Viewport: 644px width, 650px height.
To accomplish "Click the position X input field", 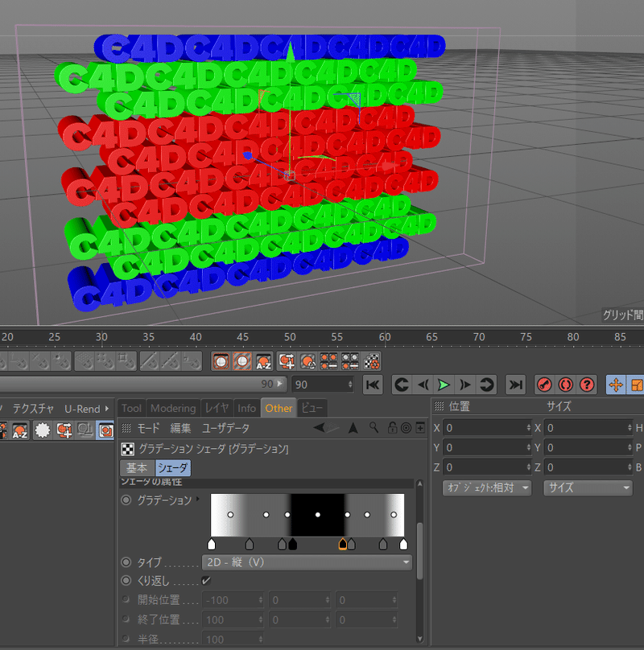I will [487, 428].
